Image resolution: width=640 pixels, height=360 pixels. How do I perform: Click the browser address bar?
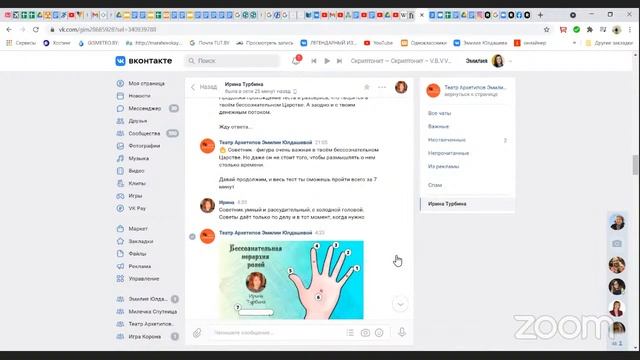pyautogui.click(x=294, y=29)
